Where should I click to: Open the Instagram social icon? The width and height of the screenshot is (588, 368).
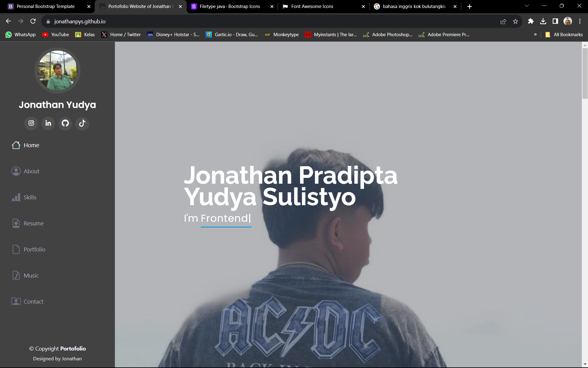coord(31,123)
